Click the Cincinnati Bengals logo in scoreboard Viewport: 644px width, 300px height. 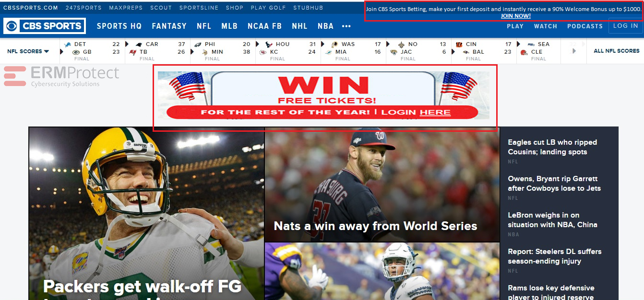[x=459, y=44]
